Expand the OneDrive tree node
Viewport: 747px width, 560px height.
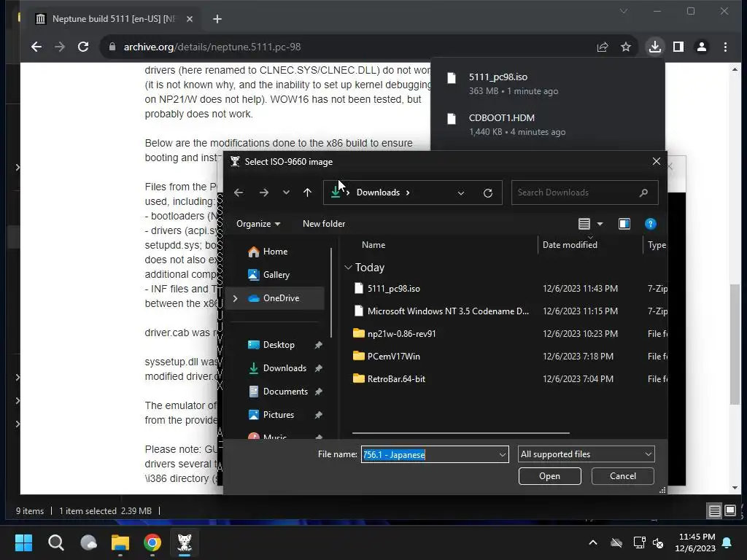point(236,298)
